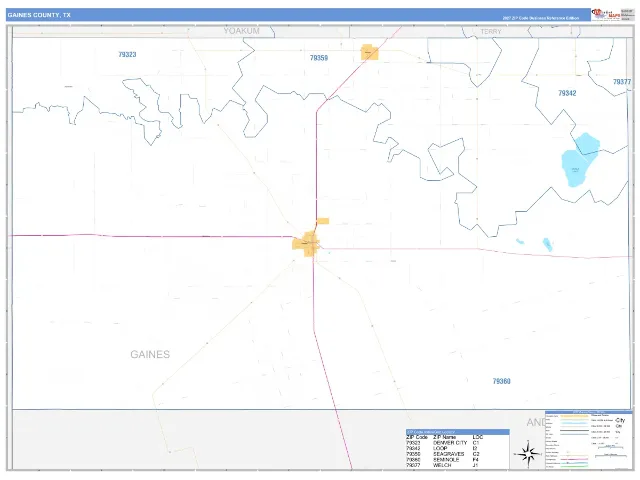Screen dimensions: 640x480
Task: Click the ZIP Code column header
Action: click(417, 437)
